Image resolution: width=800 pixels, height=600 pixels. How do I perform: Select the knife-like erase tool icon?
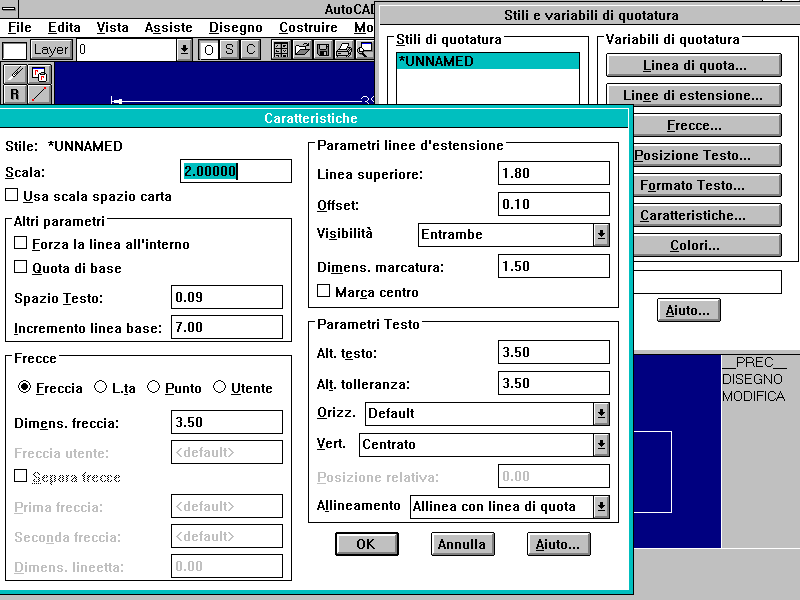click(x=15, y=74)
